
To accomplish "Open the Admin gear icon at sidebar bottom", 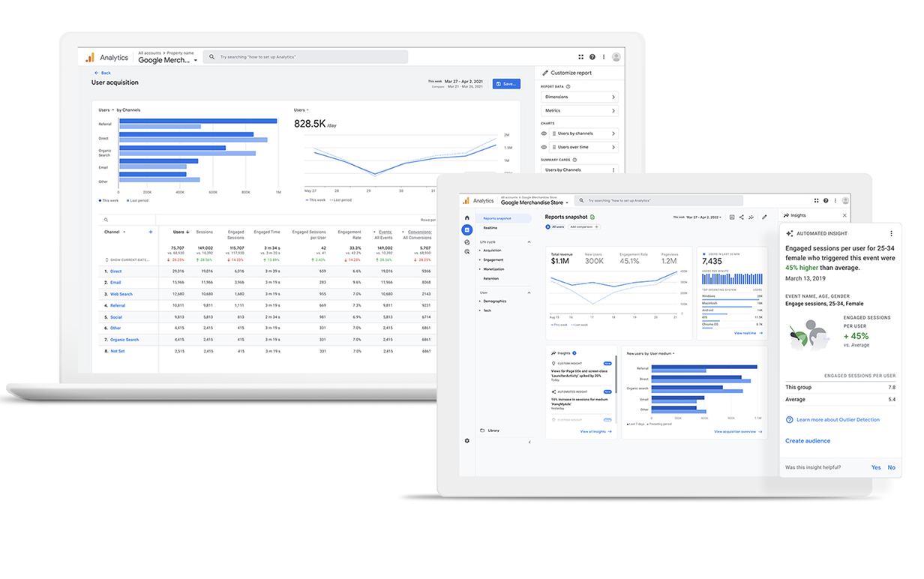I will click(x=466, y=441).
